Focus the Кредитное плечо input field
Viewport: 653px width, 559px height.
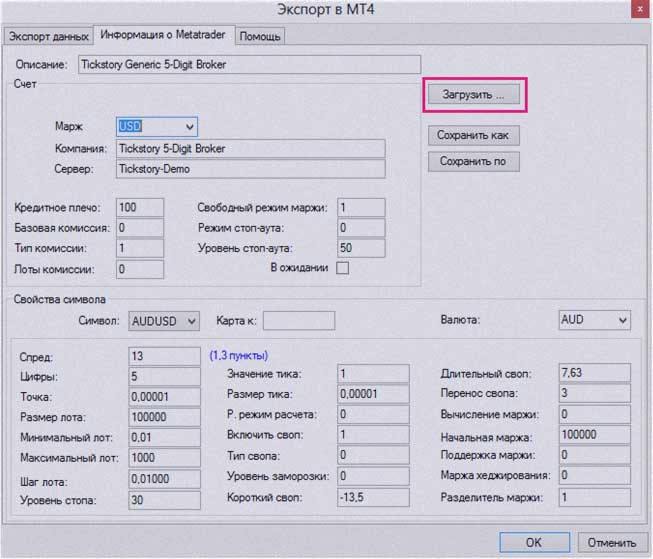pyautogui.click(x=139, y=207)
